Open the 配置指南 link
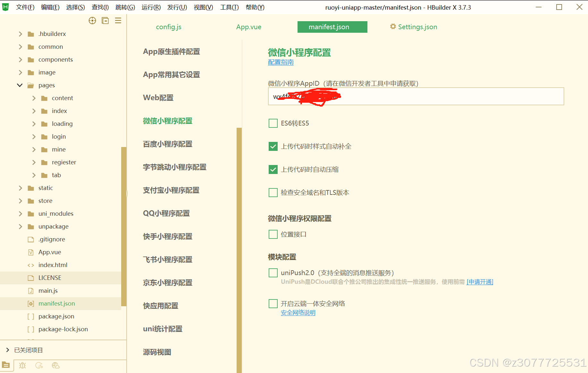 point(281,62)
